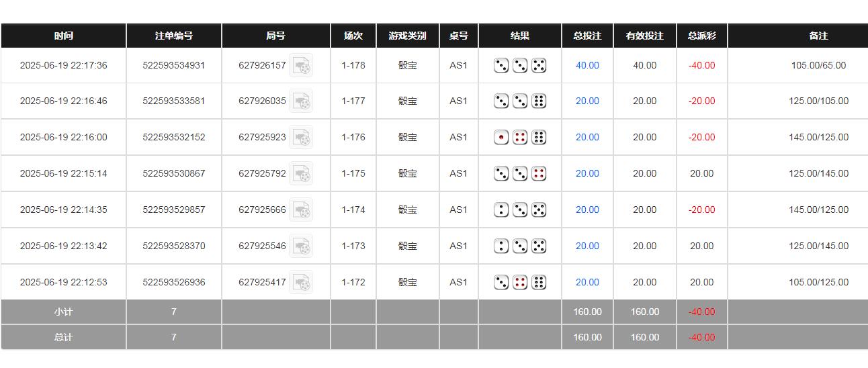Click dice result for session 1-178
The image size is (868, 368).
[520, 66]
